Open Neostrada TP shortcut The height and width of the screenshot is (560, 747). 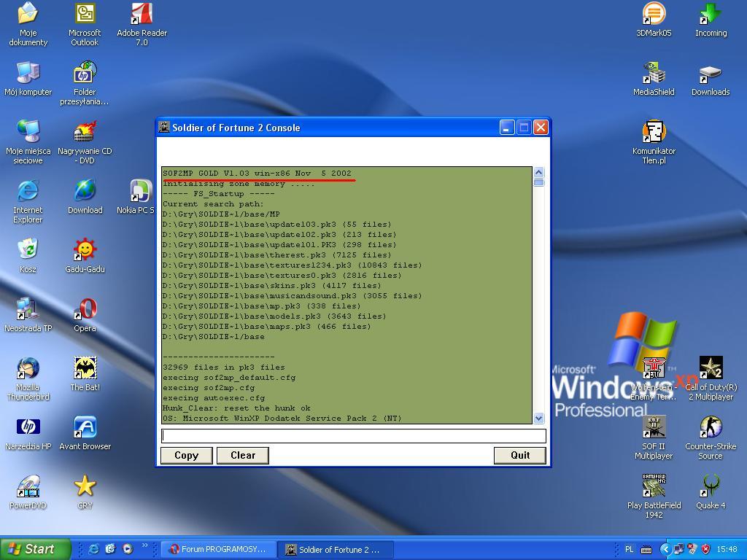tap(28, 315)
